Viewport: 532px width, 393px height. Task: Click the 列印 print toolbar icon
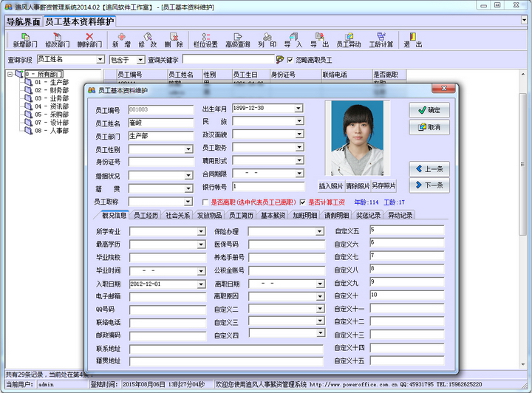[x=267, y=40]
